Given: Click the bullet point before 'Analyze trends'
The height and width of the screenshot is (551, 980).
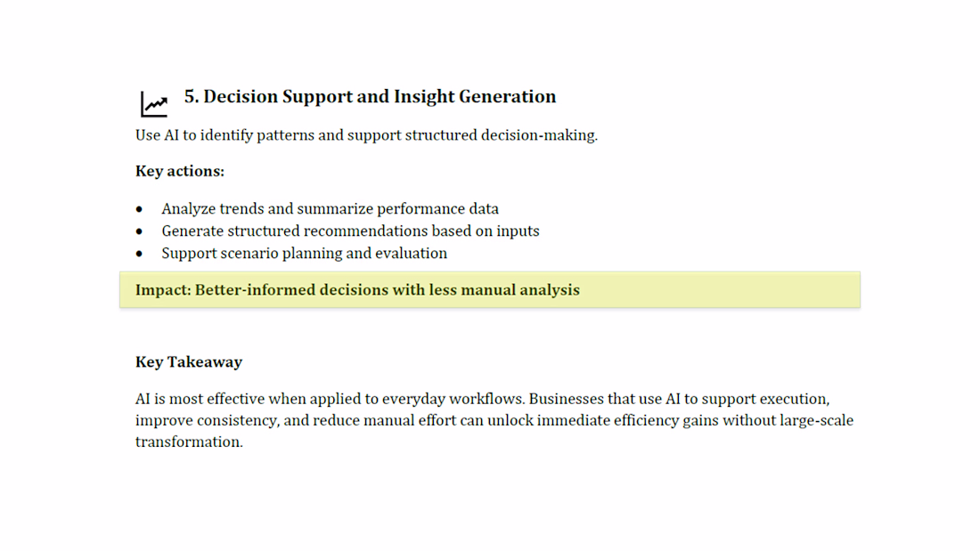Looking at the screenshot, I should (139, 209).
